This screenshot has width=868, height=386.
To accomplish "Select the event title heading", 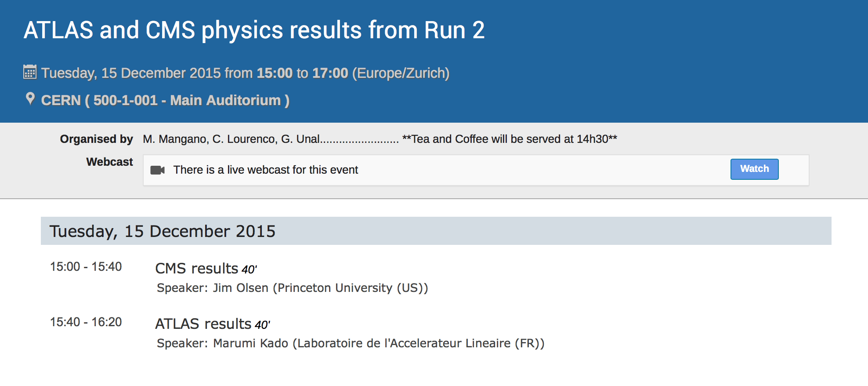I will (254, 30).
